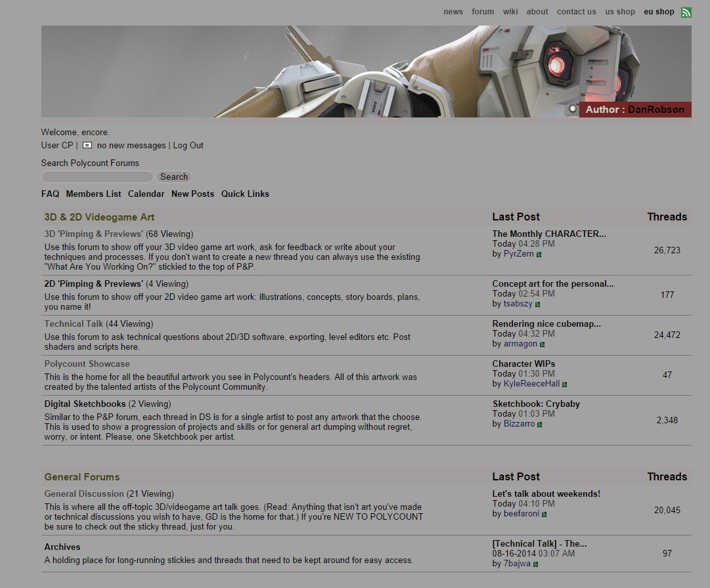710x588 pixels.
Task: Open the Archives forum
Action: 62,547
